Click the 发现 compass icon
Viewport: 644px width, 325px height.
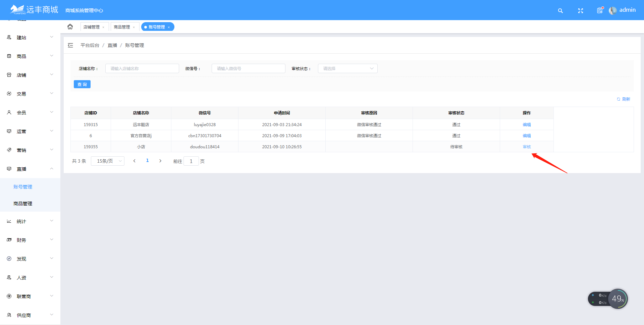coord(9,259)
